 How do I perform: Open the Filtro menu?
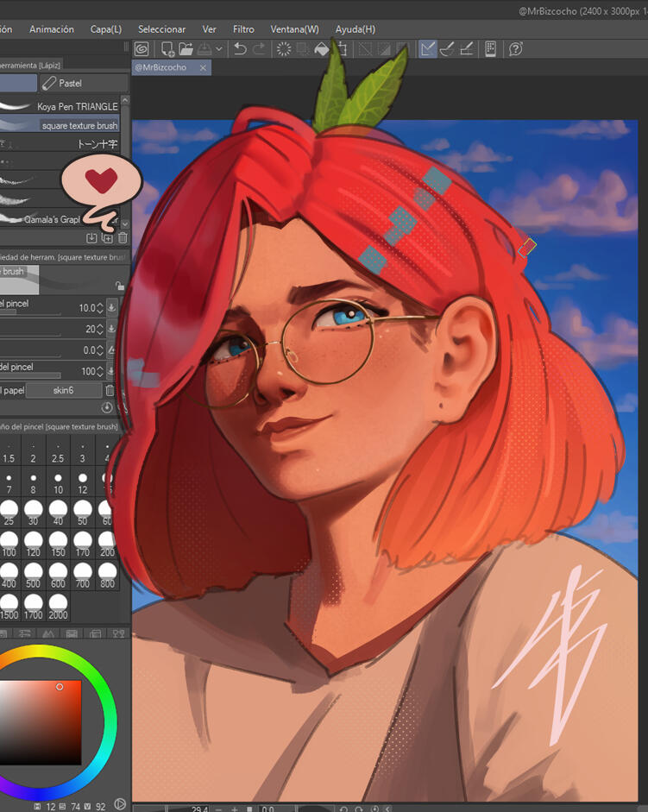coord(243,29)
